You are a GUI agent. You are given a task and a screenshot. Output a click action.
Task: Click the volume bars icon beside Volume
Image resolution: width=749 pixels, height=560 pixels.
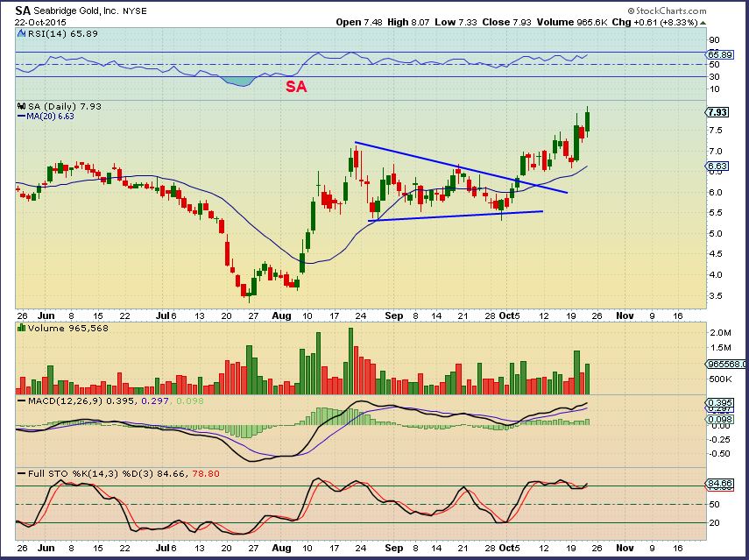[22, 328]
